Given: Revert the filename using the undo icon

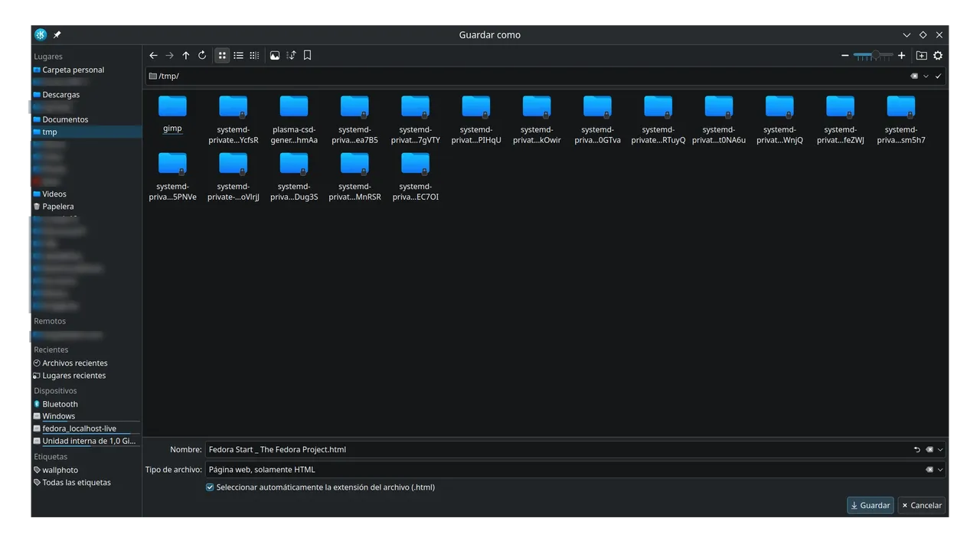Looking at the screenshot, I should click(x=917, y=450).
